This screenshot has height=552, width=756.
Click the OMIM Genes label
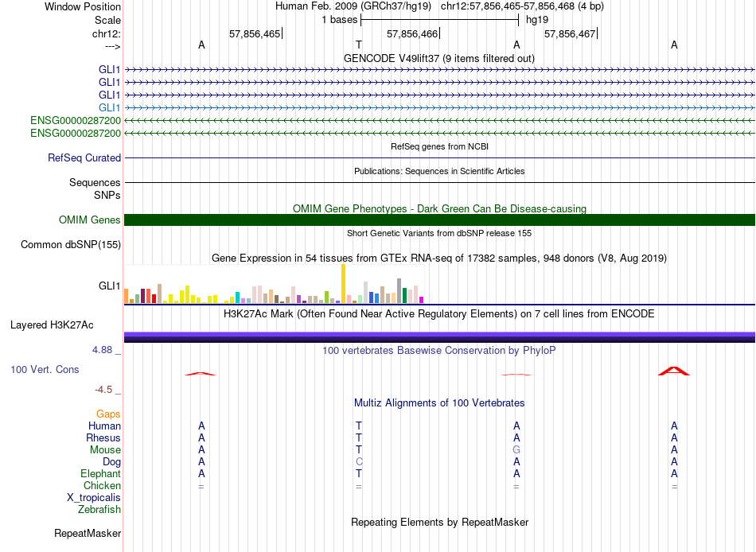coord(90,220)
